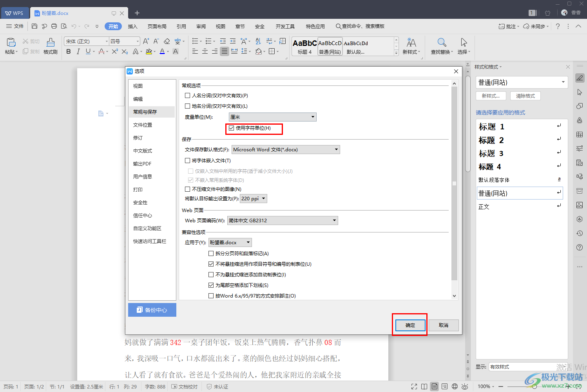
Task: Uncheck 不将悬挂缩进用作项目符号 checkbox
Action: [x=211, y=264]
